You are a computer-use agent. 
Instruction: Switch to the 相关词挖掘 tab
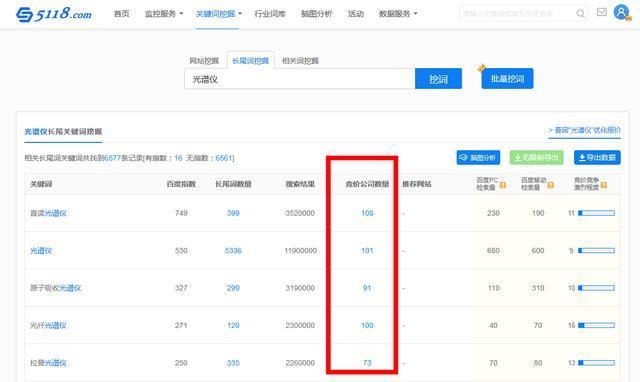pyautogui.click(x=300, y=61)
